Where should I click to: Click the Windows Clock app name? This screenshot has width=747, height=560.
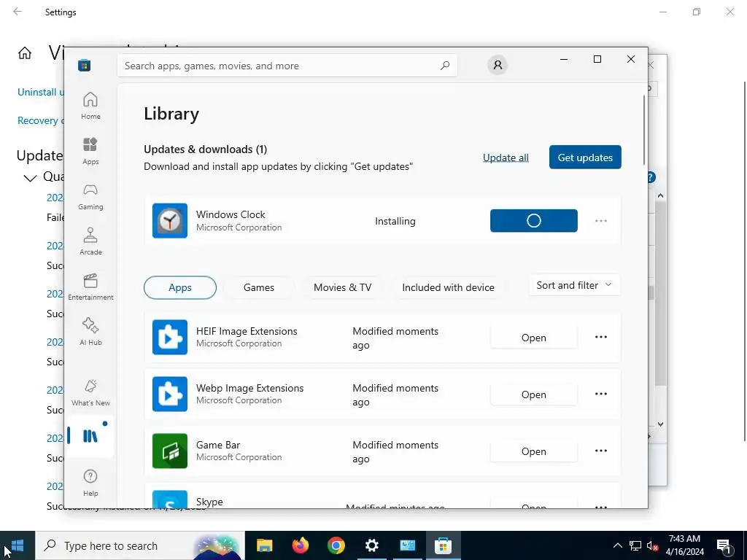231,214
